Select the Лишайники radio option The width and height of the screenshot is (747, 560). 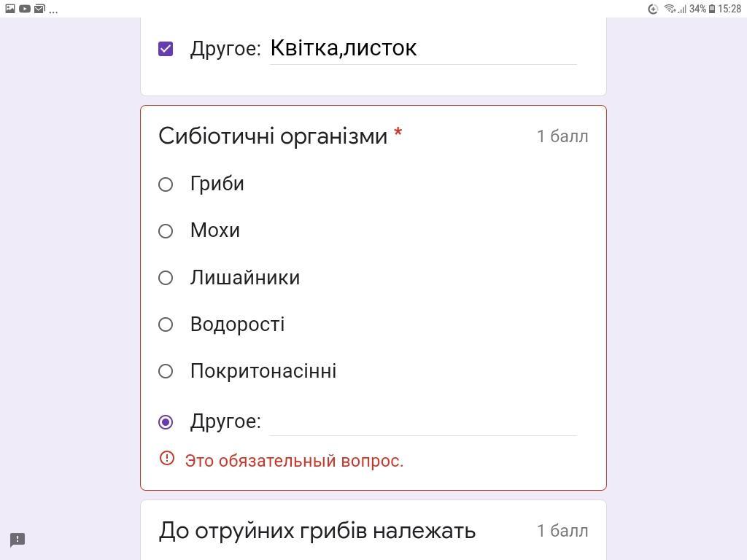[x=166, y=278]
